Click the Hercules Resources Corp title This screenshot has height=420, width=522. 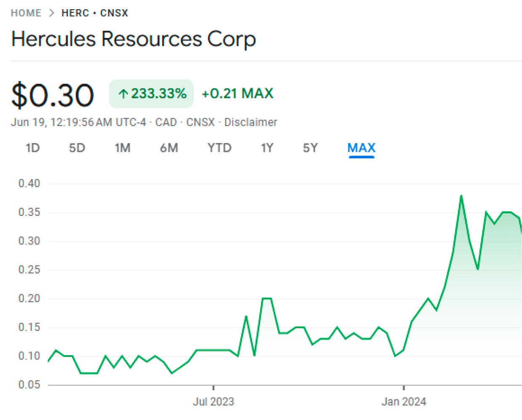(133, 39)
